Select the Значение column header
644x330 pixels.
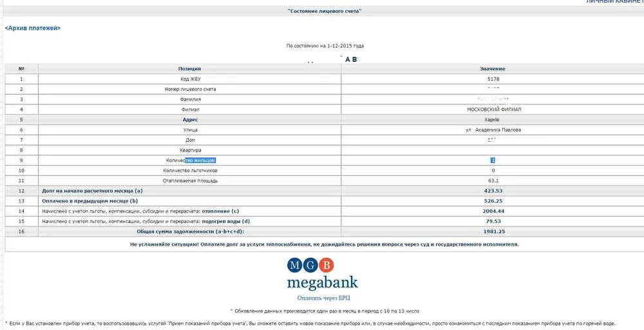pos(492,68)
